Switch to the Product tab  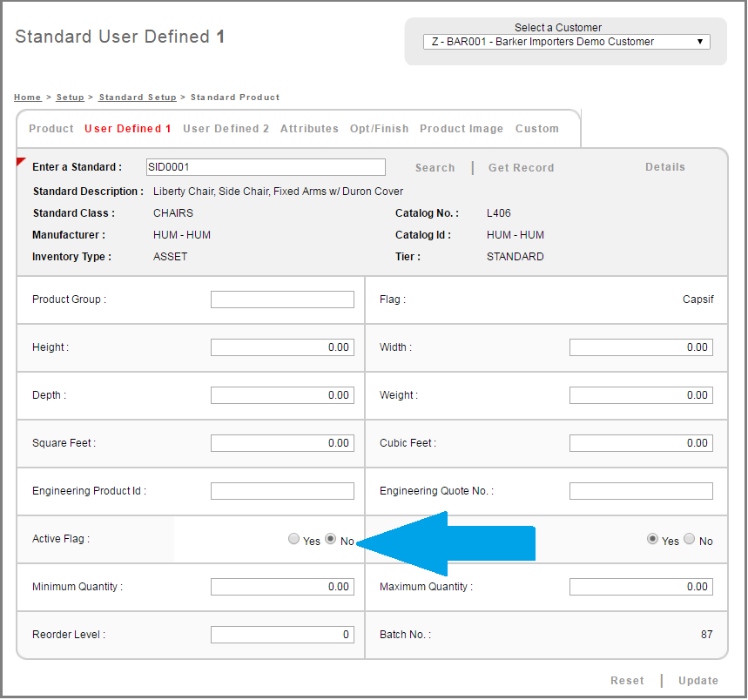pyautogui.click(x=51, y=129)
